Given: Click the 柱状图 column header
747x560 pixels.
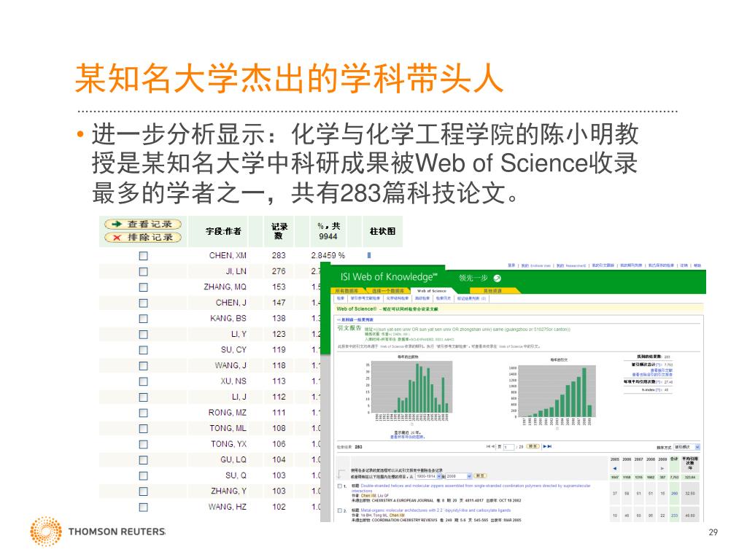Looking at the screenshot, I should coord(382,231).
